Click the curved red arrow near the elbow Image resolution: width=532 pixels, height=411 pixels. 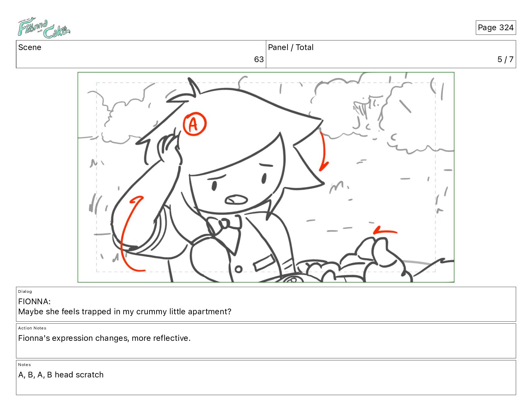pos(132,234)
